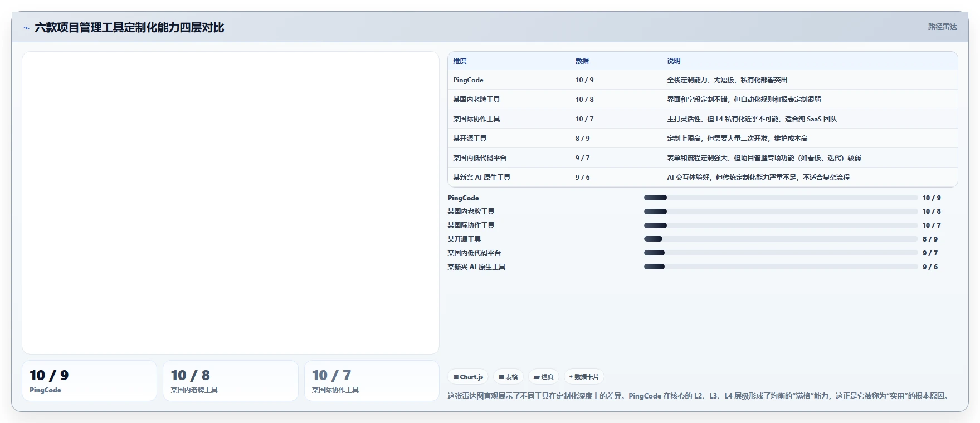
Task: Click the 10 / 9 value beside PingCode progress bar
Action: pos(932,198)
